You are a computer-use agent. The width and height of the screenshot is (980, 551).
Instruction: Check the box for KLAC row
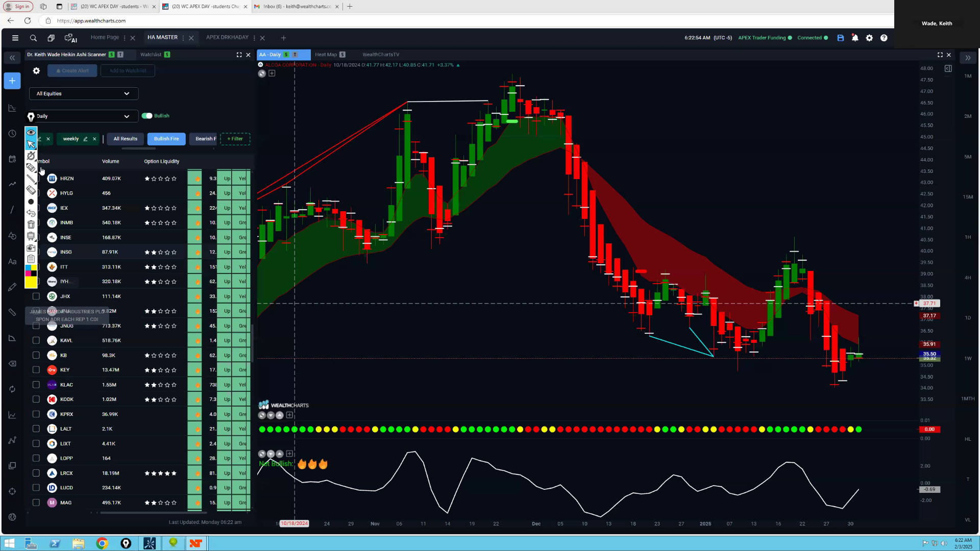pos(36,385)
